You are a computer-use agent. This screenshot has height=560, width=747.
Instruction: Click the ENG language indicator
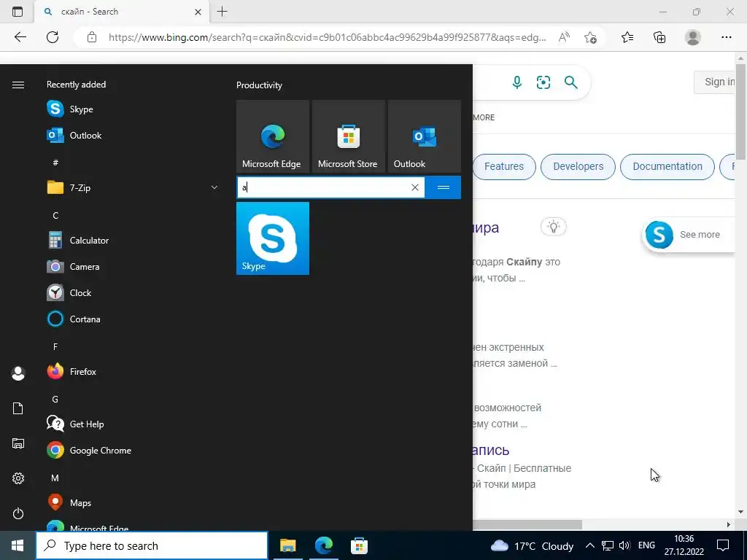tap(646, 545)
